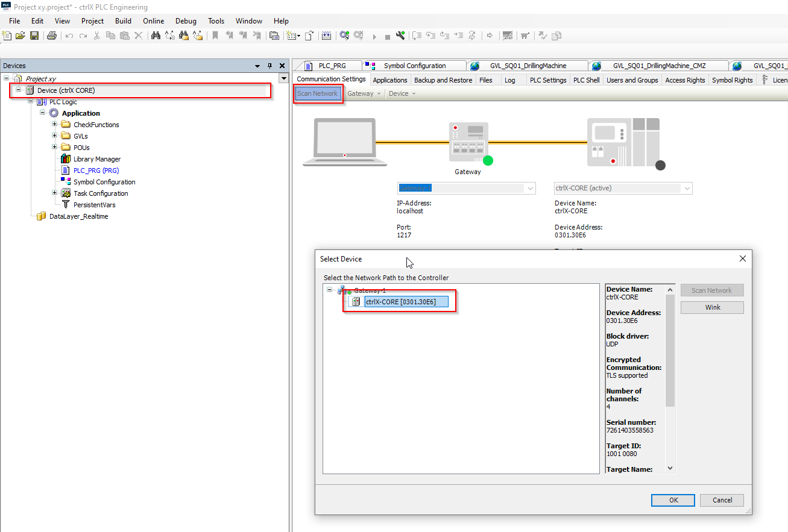This screenshot has height=532, width=788.
Task: Collapse the PLC Logic node
Action: pos(30,101)
